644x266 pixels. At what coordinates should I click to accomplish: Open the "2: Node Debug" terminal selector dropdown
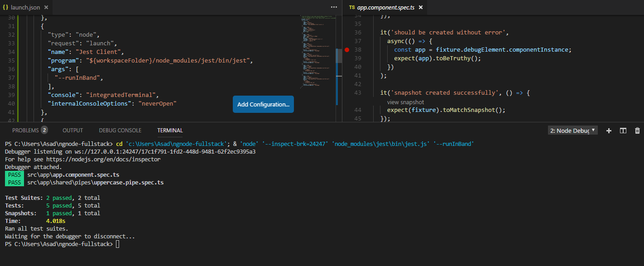(572, 130)
